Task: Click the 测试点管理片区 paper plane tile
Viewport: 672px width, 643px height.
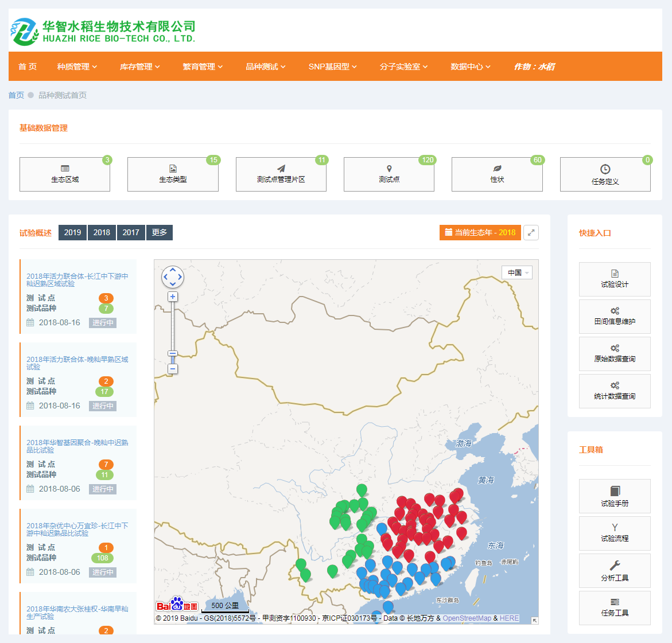Action: pyautogui.click(x=281, y=174)
